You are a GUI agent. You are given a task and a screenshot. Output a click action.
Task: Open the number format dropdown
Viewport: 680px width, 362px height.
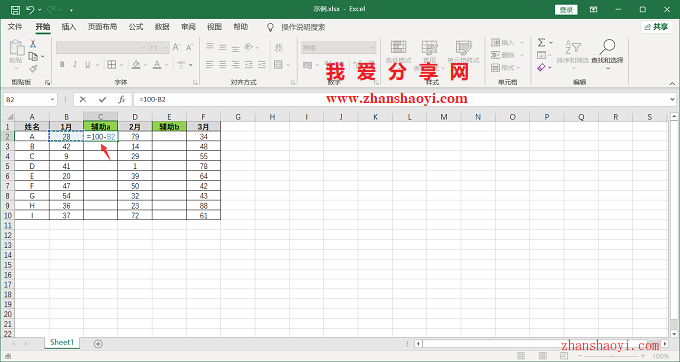pyautogui.click(x=372, y=47)
